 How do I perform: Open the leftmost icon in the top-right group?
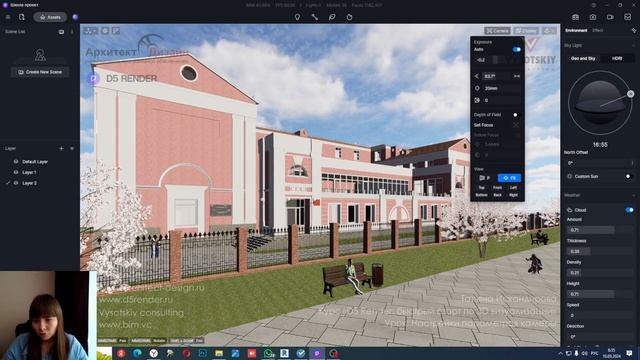(575, 17)
